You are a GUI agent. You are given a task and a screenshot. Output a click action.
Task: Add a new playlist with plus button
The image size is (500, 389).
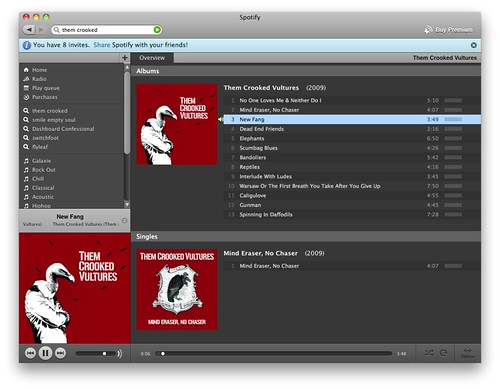coord(125,58)
